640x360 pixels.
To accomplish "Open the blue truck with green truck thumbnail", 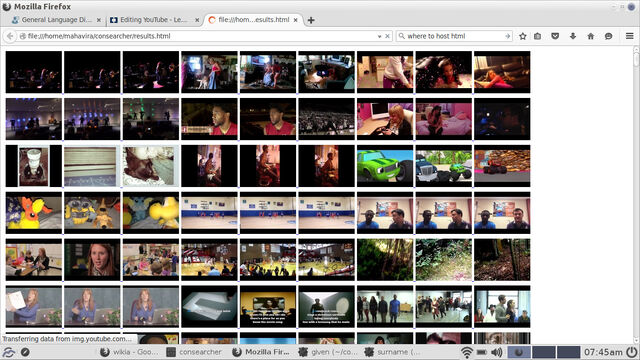I will 444,166.
